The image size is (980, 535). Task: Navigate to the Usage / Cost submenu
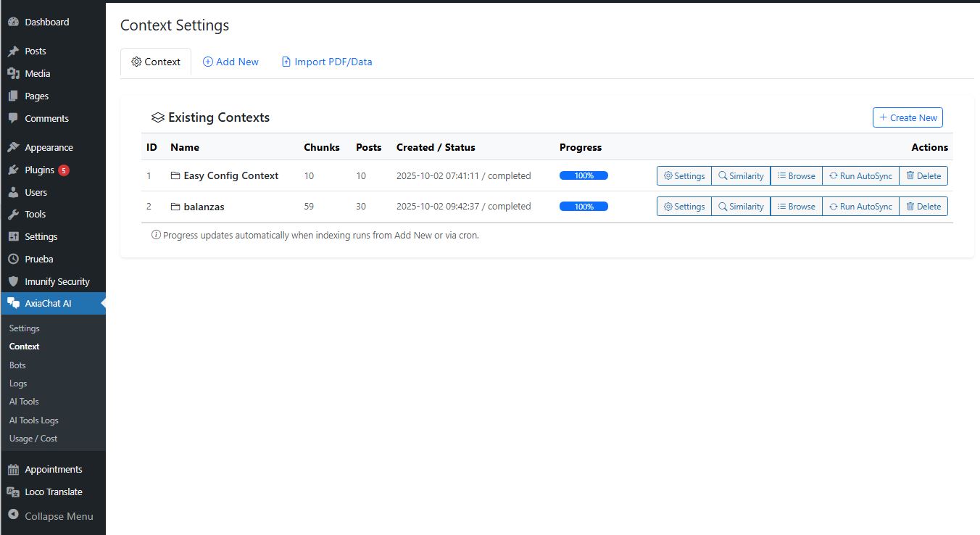(x=33, y=438)
